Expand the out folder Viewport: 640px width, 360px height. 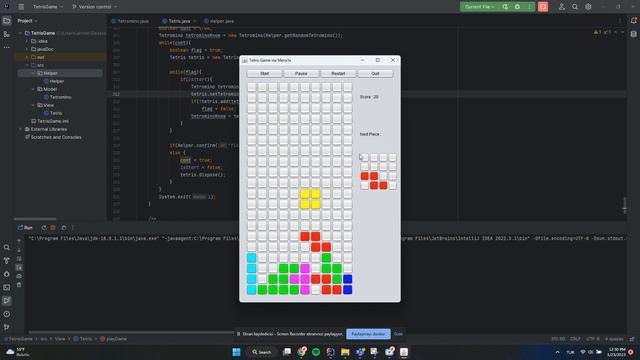coord(27,57)
